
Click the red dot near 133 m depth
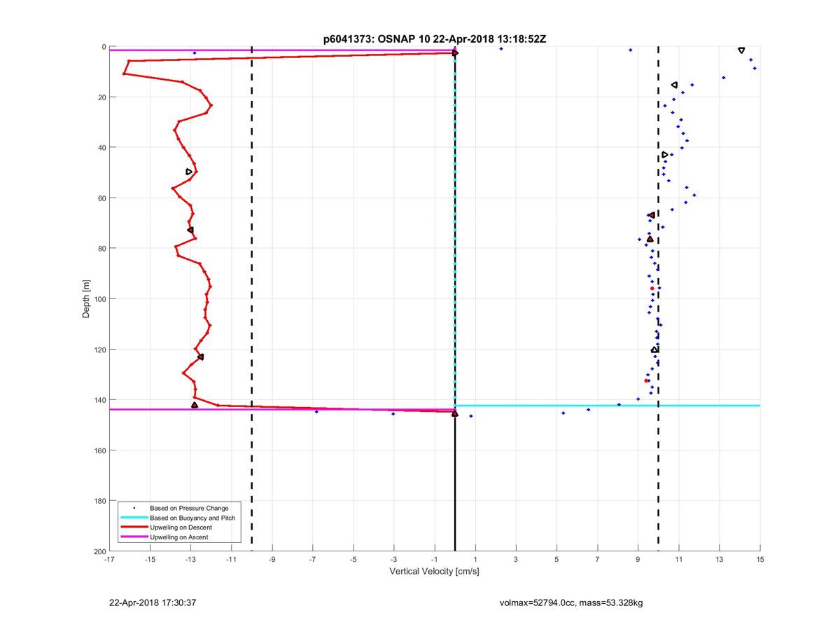coord(646,380)
